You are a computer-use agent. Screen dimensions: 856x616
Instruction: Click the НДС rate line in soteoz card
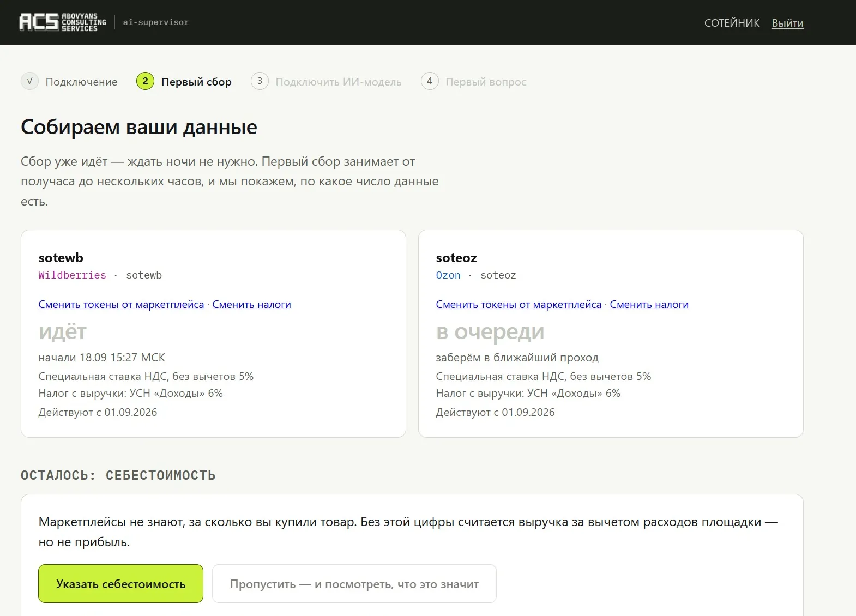[x=544, y=376]
